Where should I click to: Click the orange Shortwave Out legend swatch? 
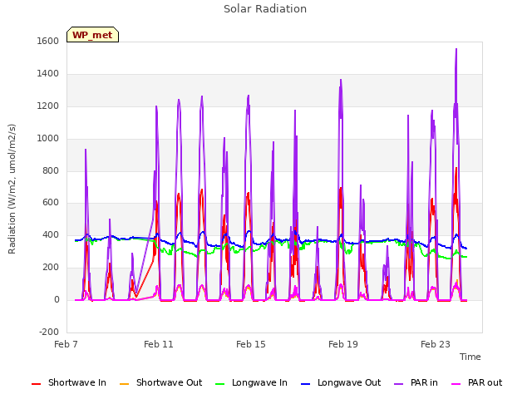click(125, 384)
